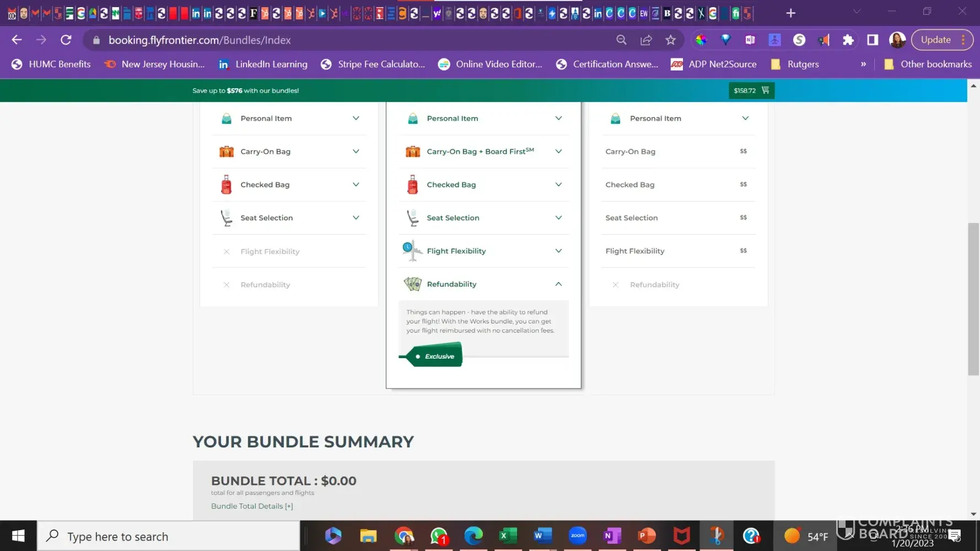Bookmark this page with the star icon
This screenshot has width=980, height=551.
(x=670, y=40)
